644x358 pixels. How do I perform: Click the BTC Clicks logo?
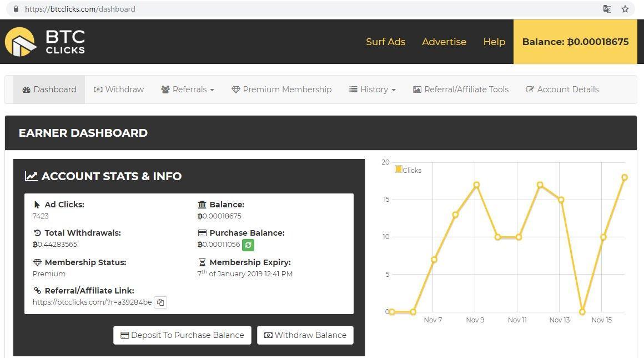pos(45,42)
